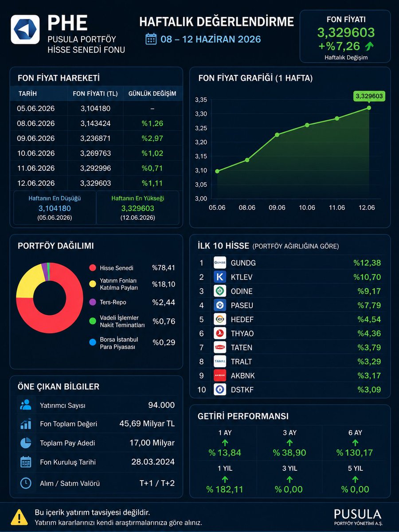Click the 1 YIL return % 182,11
This screenshot has height=532, width=399.
coord(225,489)
